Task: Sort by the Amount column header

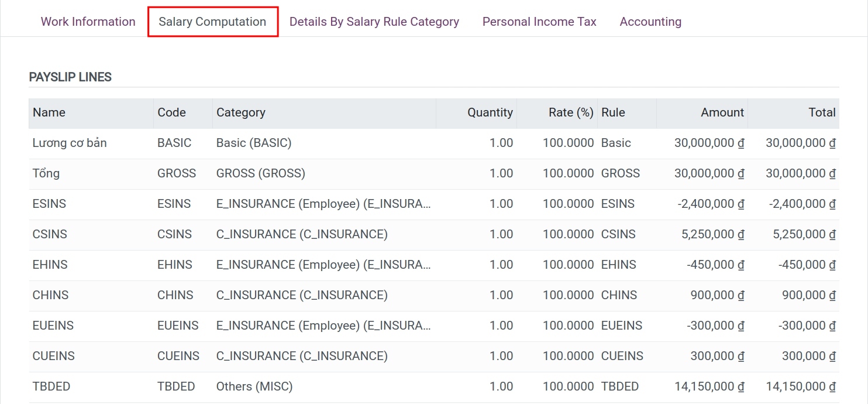Action: click(722, 112)
